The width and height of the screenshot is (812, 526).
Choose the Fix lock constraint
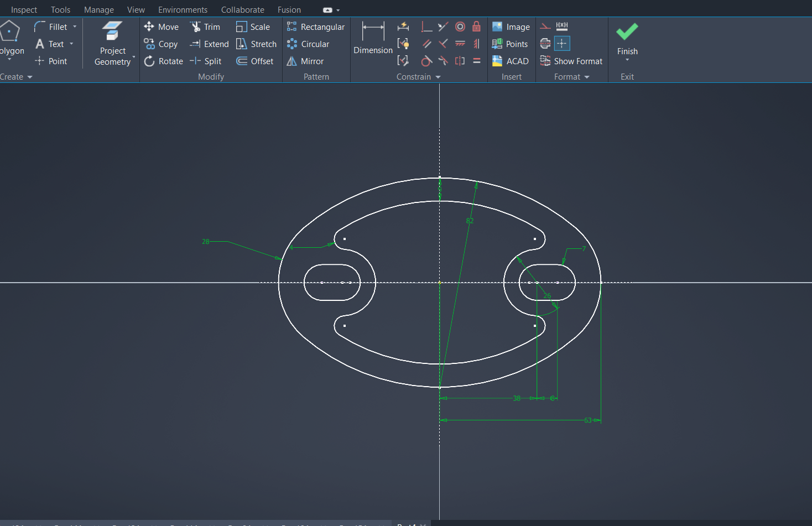point(476,27)
